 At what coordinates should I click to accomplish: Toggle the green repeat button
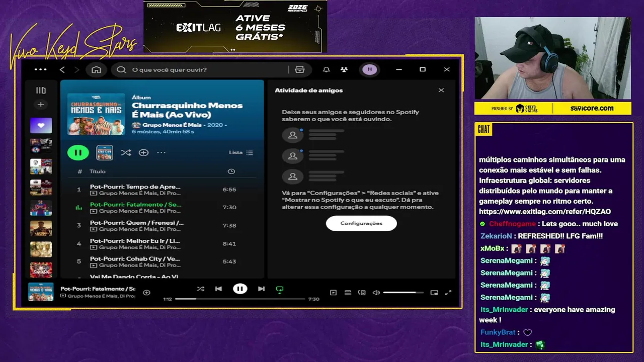coord(280,289)
